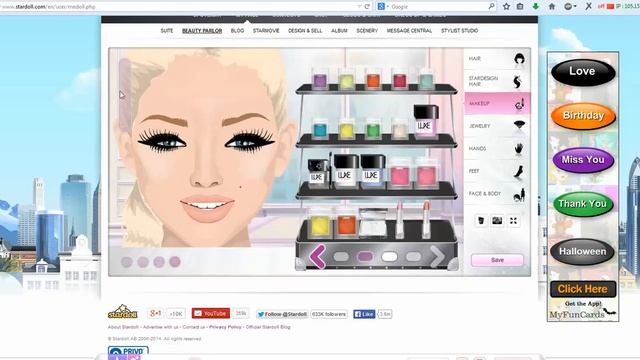Viewport: 640px width, 360px height.
Task: Click the YouTube subscribe button
Action: (211, 313)
